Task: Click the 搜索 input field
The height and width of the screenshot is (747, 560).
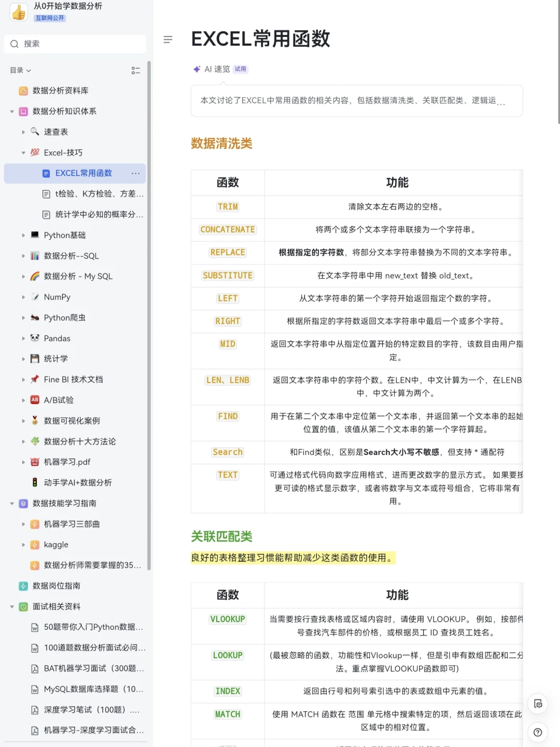Action: 75,44
